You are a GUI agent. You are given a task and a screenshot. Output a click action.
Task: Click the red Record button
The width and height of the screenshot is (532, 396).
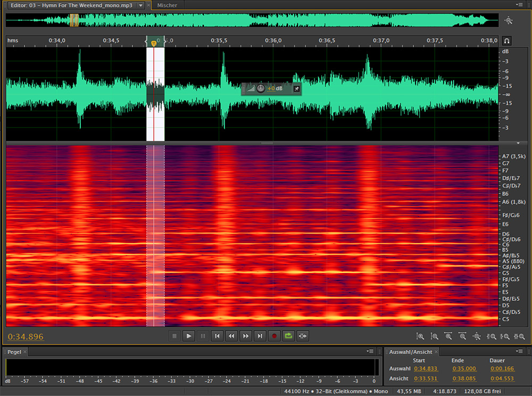275,336
